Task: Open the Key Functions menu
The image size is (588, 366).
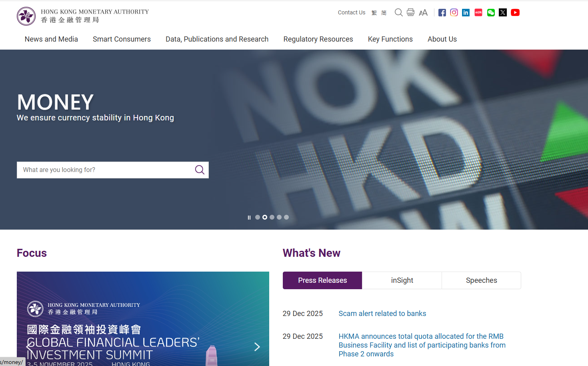Action: point(390,39)
